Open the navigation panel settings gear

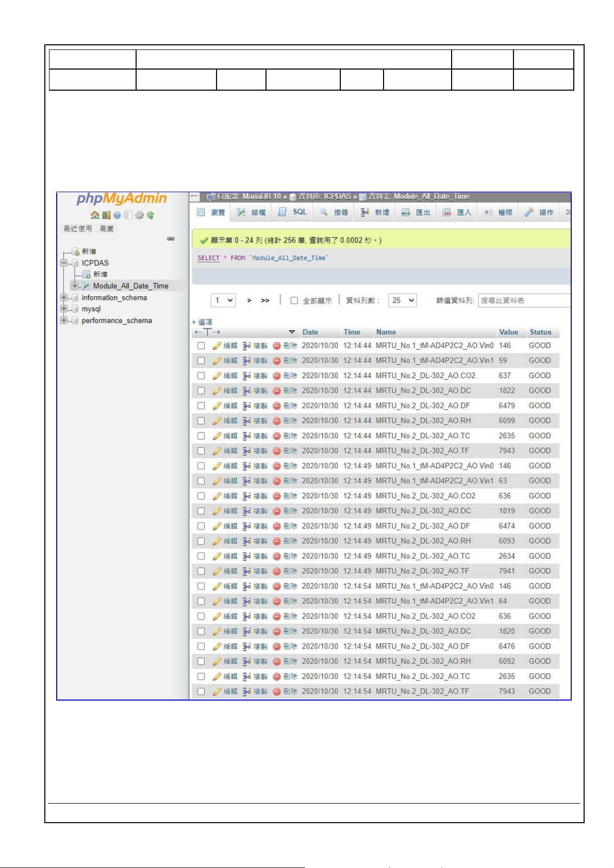139,215
